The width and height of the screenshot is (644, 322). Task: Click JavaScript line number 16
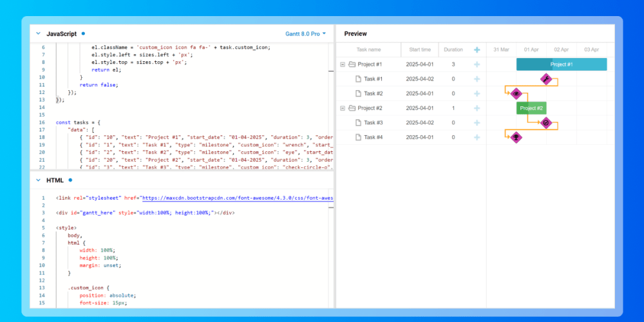42,122
